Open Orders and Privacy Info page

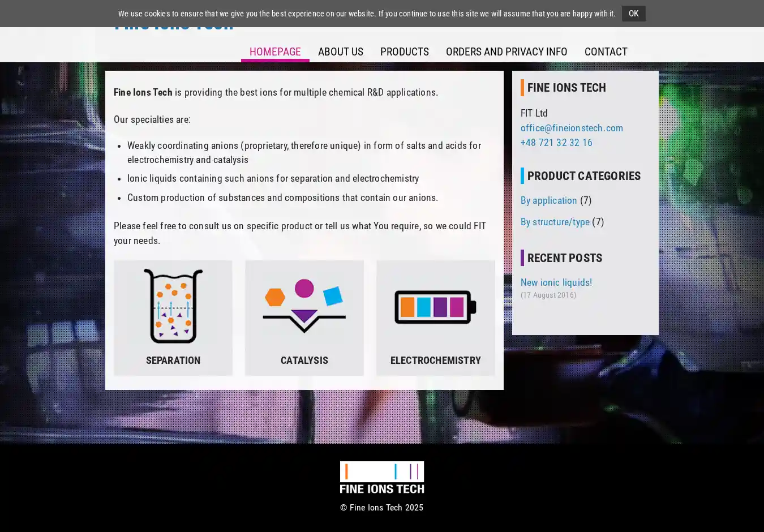507,52
